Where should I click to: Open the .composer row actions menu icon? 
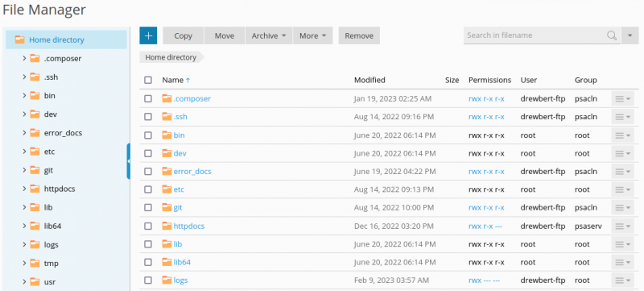[622, 98]
